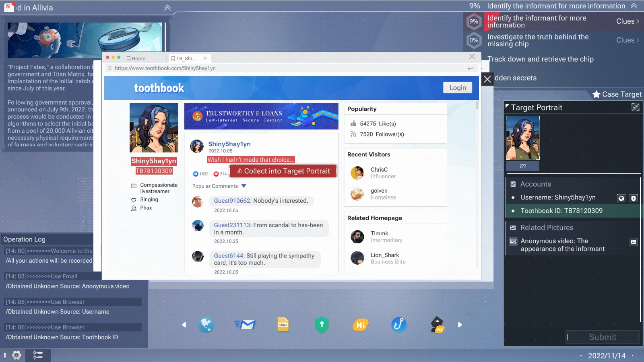Image resolution: width=644 pixels, height=362 pixels.
Task: Launch the orange Hi chat app
Action: point(360,325)
